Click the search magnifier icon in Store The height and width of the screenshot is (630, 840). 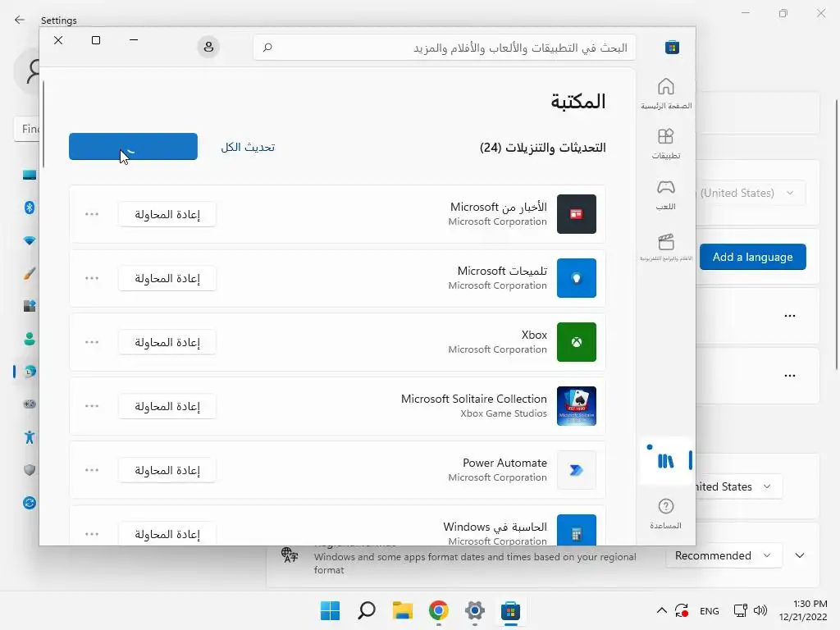tap(267, 48)
